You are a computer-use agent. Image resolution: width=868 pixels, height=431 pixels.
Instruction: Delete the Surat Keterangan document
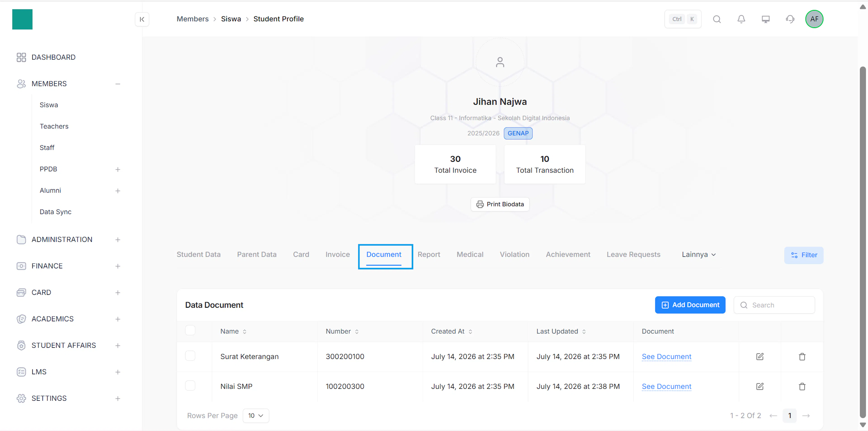coord(802,357)
